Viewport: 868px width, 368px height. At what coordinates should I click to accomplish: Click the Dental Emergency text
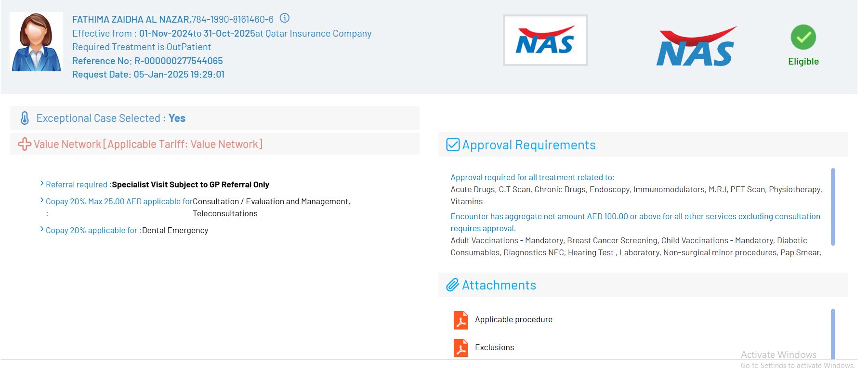pyautogui.click(x=175, y=230)
